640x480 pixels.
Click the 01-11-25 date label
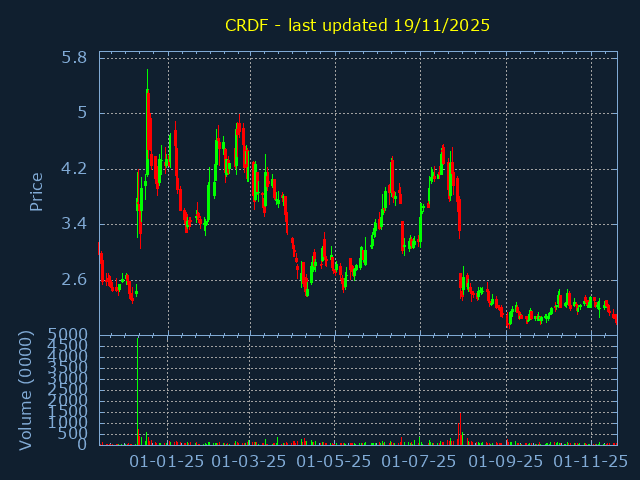pos(590,462)
